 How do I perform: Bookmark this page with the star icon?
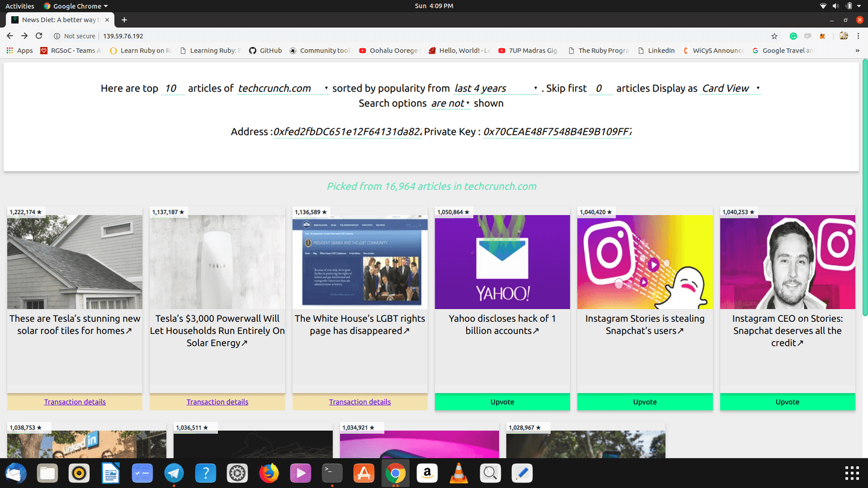pyautogui.click(x=775, y=36)
